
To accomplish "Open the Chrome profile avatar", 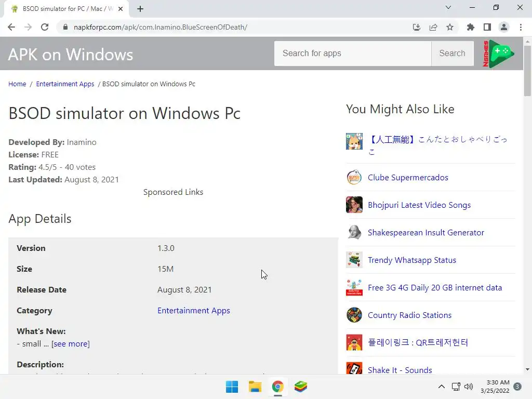I will coord(504,27).
